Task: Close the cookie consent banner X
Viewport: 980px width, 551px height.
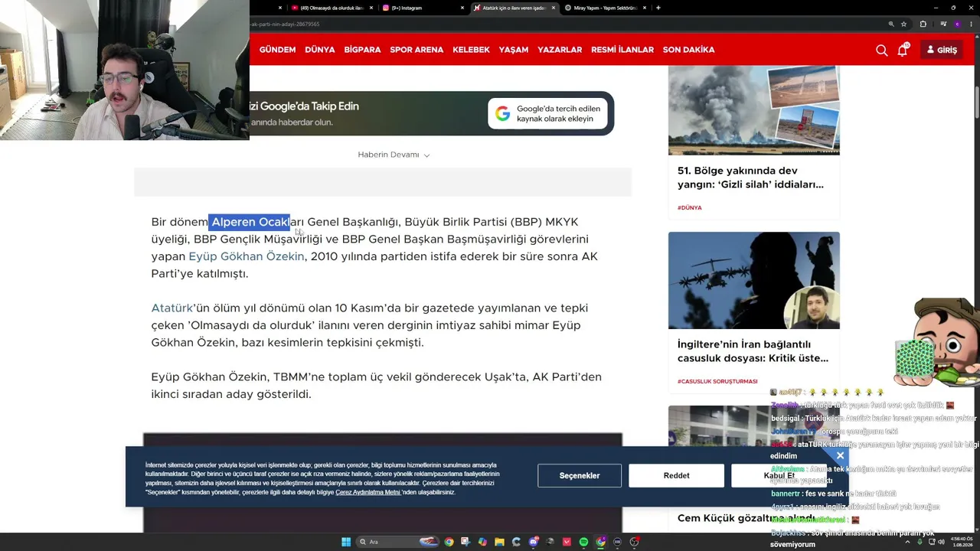Action: coord(840,456)
